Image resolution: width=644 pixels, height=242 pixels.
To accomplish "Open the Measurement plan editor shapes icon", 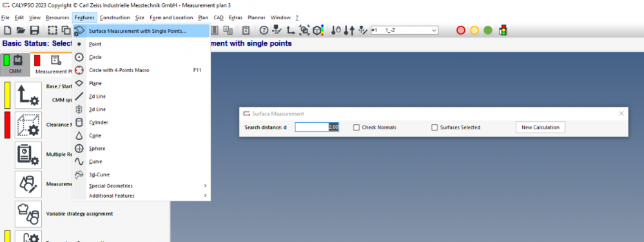I will pyautogui.click(x=28, y=185).
